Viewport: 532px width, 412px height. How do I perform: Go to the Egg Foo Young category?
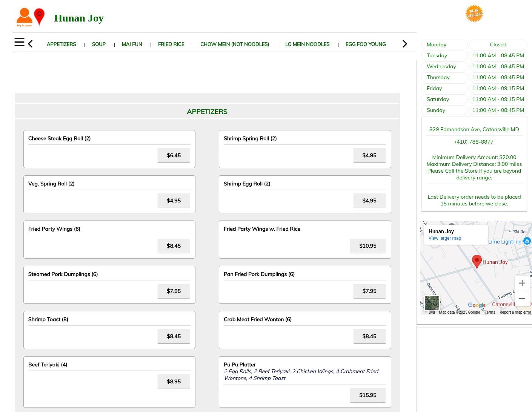pos(365,44)
